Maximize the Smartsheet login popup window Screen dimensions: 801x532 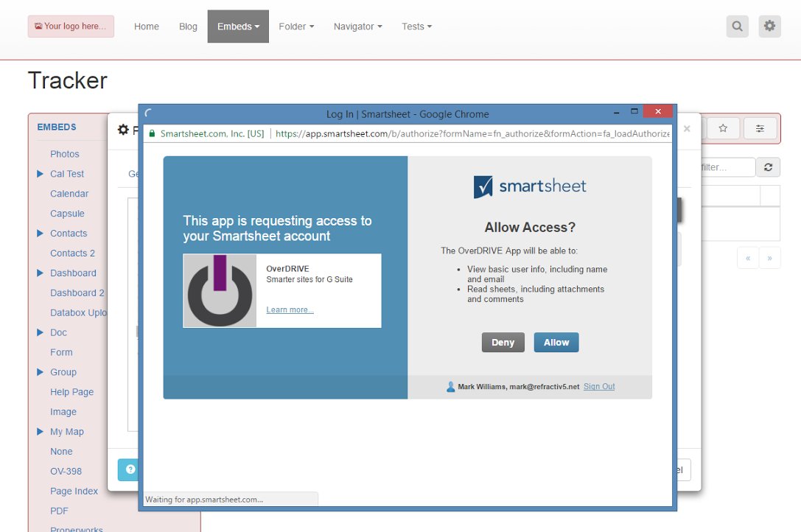(x=634, y=111)
